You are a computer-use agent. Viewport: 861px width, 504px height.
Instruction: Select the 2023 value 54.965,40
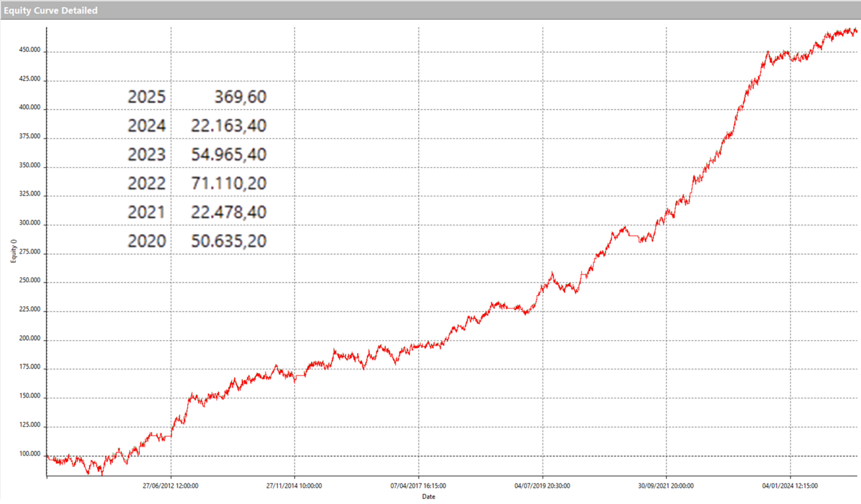point(228,154)
